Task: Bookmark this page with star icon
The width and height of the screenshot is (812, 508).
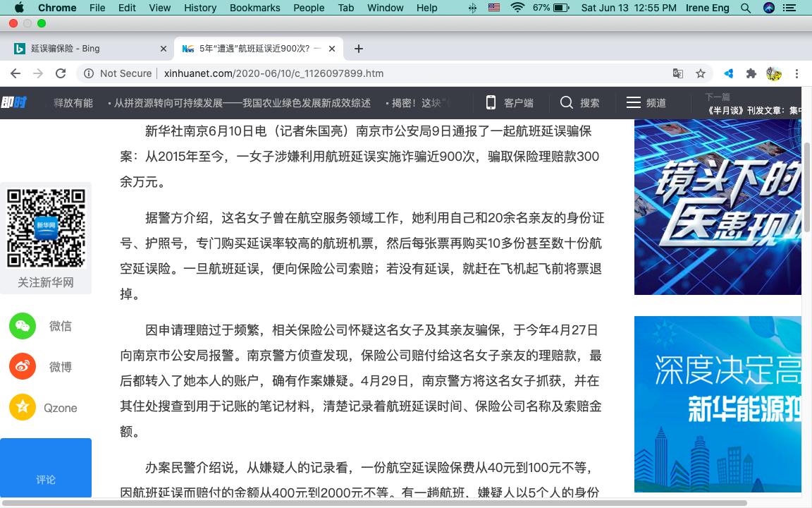Action: coord(701,73)
